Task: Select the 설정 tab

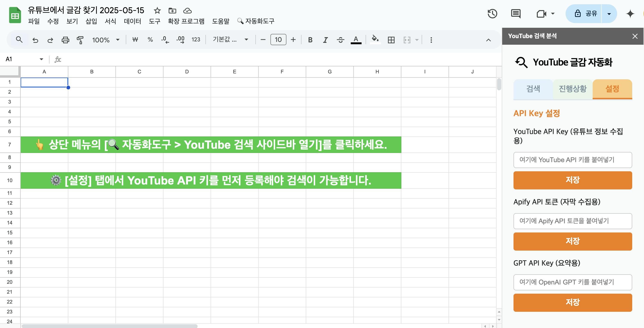Action: (612, 89)
